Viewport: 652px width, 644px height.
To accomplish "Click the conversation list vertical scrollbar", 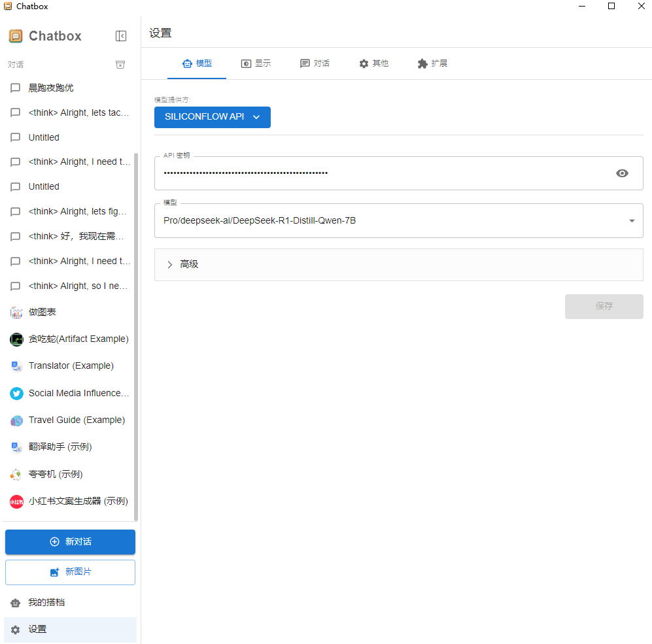I will point(135,337).
